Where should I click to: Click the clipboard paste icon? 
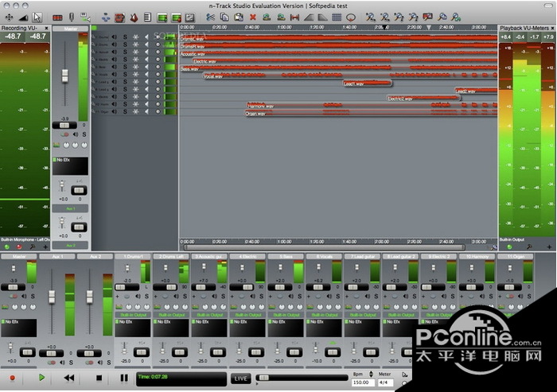[x=239, y=17]
